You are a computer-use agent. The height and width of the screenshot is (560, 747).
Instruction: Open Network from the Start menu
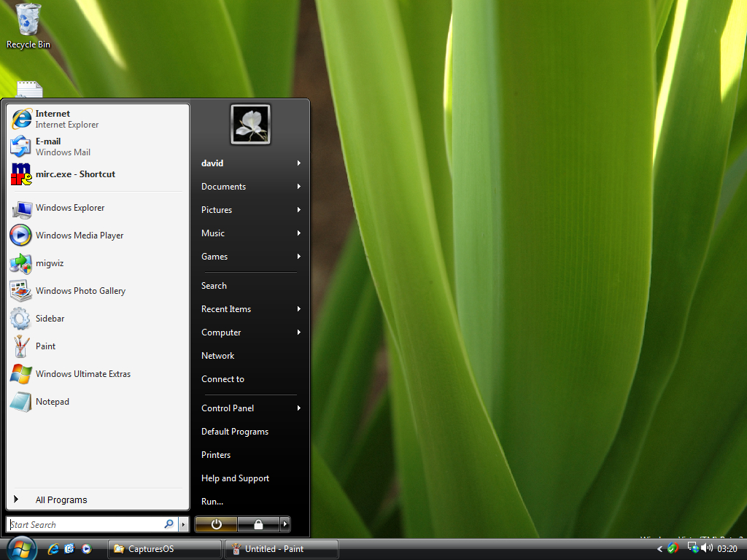[x=251, y=356]
